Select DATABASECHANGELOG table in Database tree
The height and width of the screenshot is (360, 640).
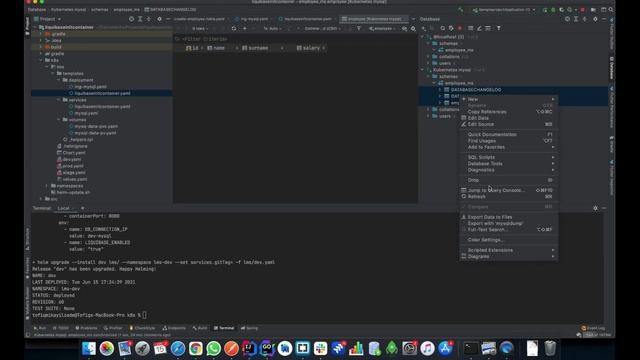(476, 89)
